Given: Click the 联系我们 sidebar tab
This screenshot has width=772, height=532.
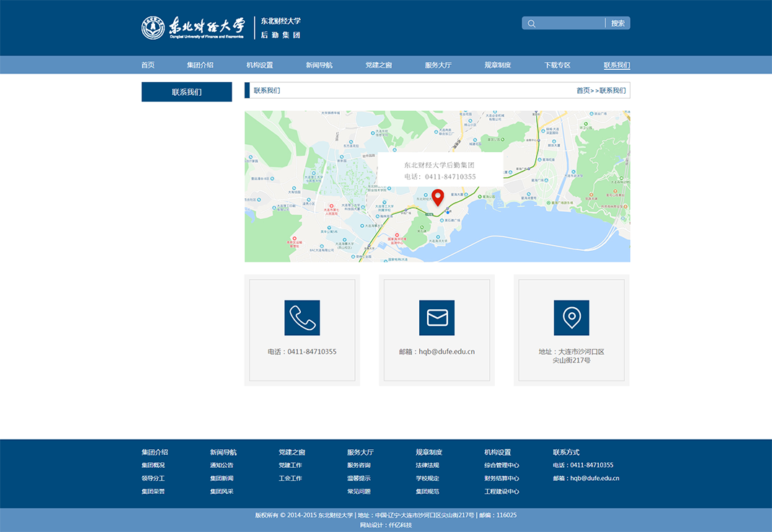Looking at the screenshot, I should 187,92.
